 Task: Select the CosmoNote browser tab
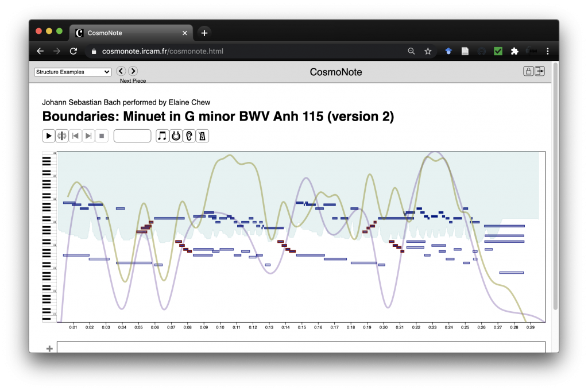[131, 33]
